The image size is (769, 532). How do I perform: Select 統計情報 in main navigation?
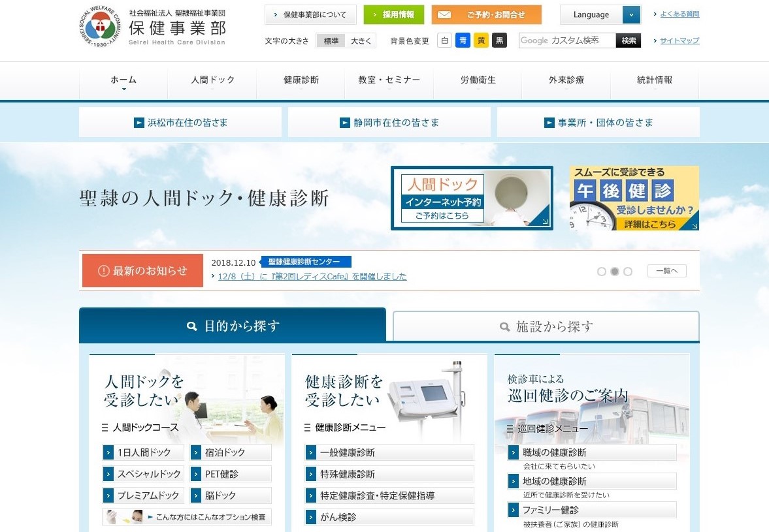click(654, 80)
